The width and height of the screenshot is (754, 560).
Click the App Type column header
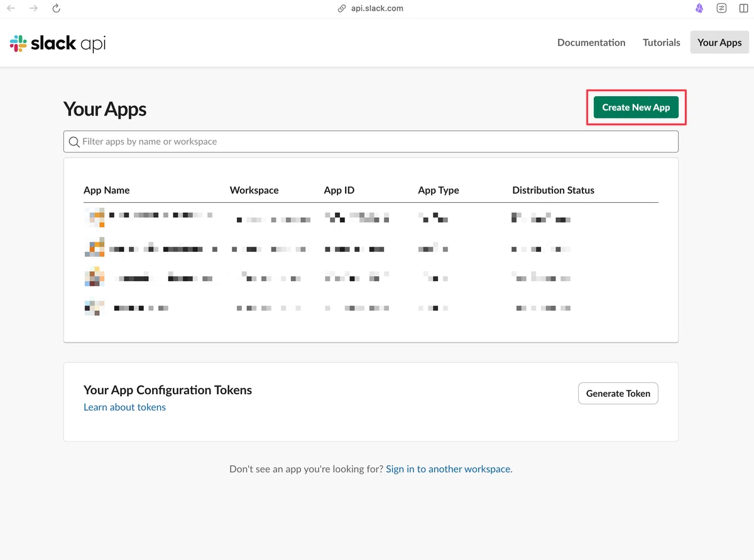439,190
